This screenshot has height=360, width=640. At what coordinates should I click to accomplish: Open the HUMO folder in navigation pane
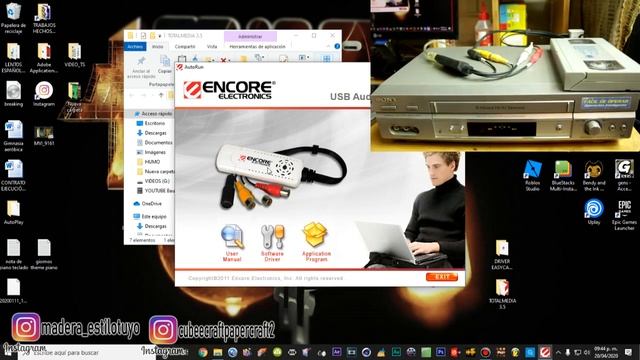click(x=149, y=162)
